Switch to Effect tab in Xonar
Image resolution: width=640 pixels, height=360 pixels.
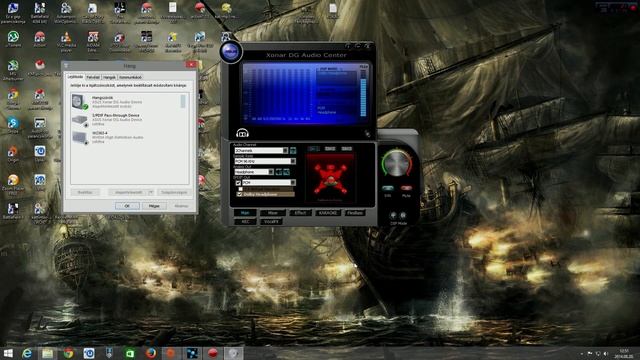coord(300,213)
